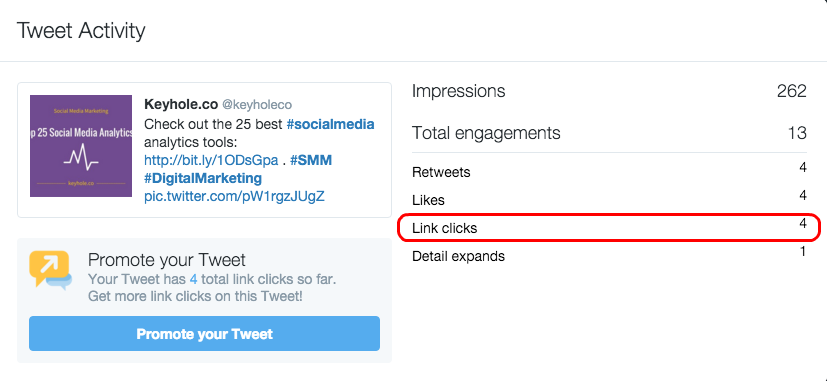Select the Link clicks row

click(x=609, y=228)
